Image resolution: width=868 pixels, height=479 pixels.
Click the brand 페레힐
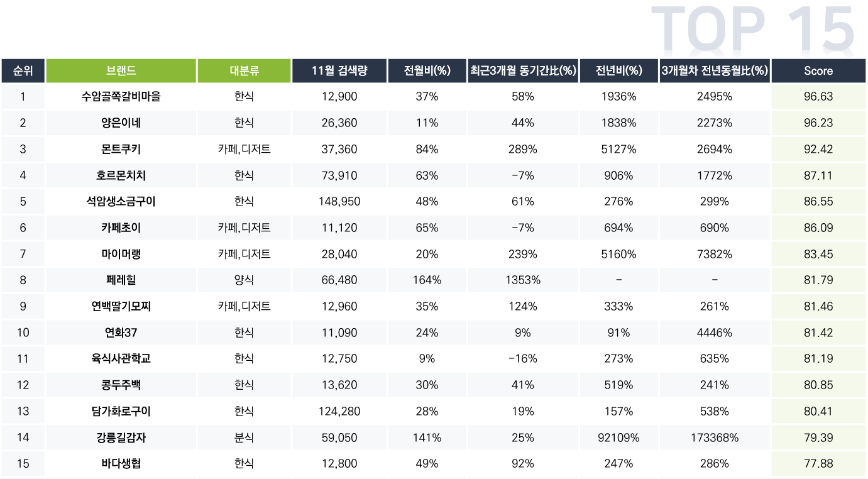tap(121, 280)
